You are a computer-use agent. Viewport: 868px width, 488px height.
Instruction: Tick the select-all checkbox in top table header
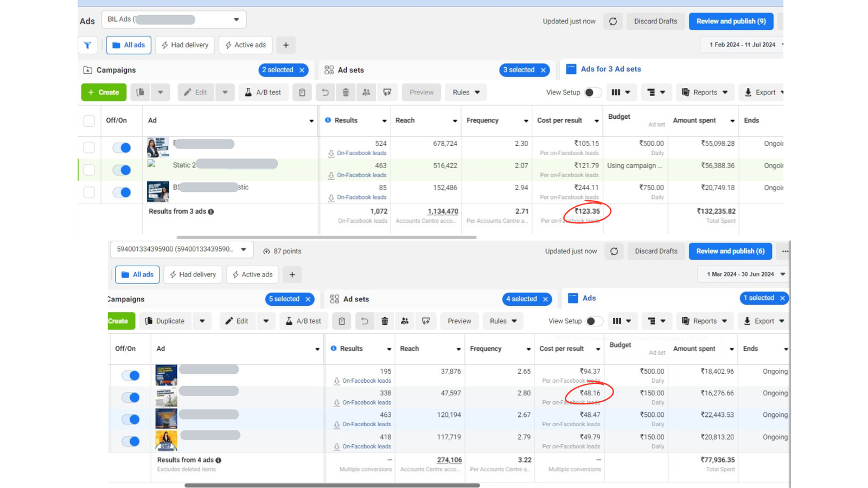pyautogui.click(x=89, y=121)
